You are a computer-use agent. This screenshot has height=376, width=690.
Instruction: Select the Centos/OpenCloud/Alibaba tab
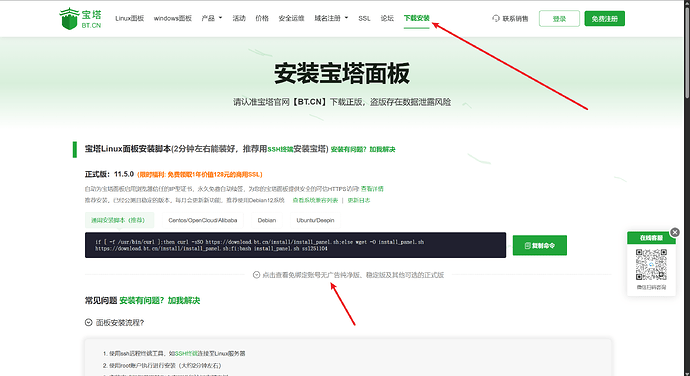tap(203, 220)
